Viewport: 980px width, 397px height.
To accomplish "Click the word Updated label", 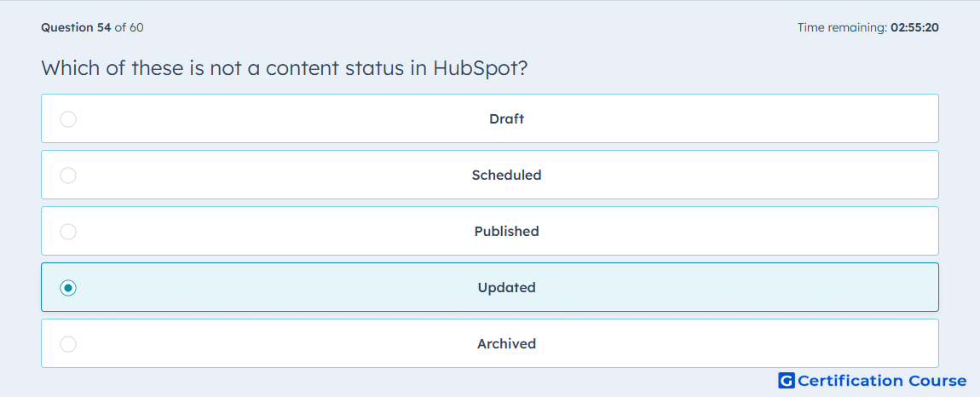I will 506,288.
